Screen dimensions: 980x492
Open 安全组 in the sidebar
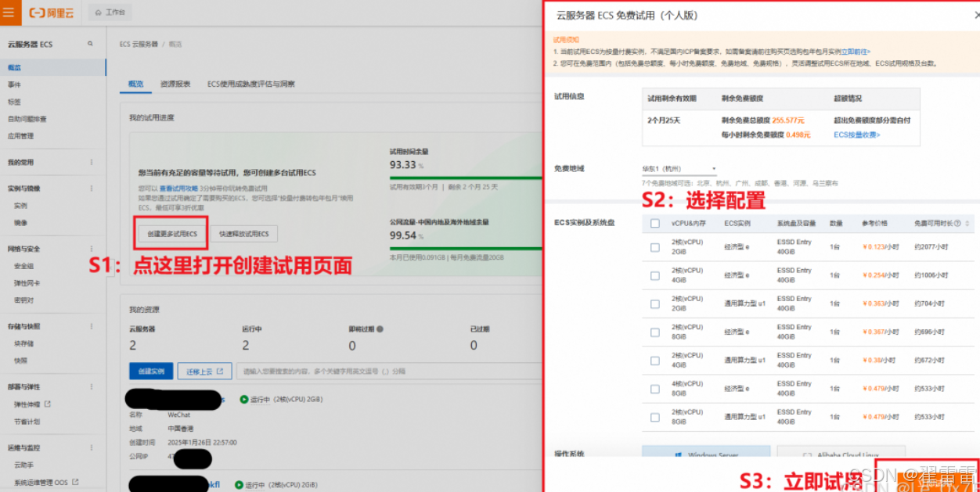click(23, 266)
